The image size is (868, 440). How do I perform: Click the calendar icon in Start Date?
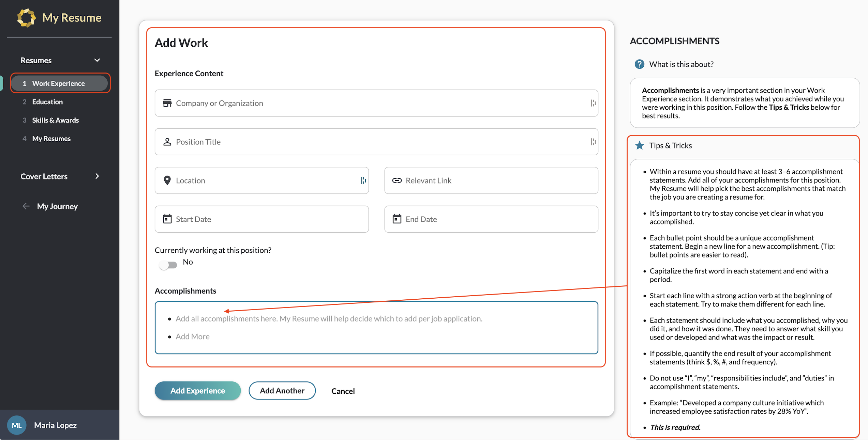pos(167,219)
